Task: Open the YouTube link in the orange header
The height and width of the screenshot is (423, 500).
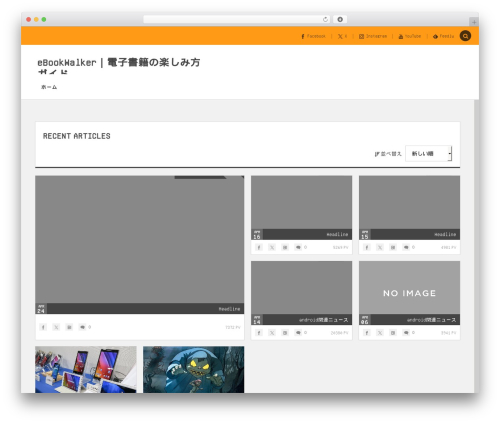Action: 410,36
